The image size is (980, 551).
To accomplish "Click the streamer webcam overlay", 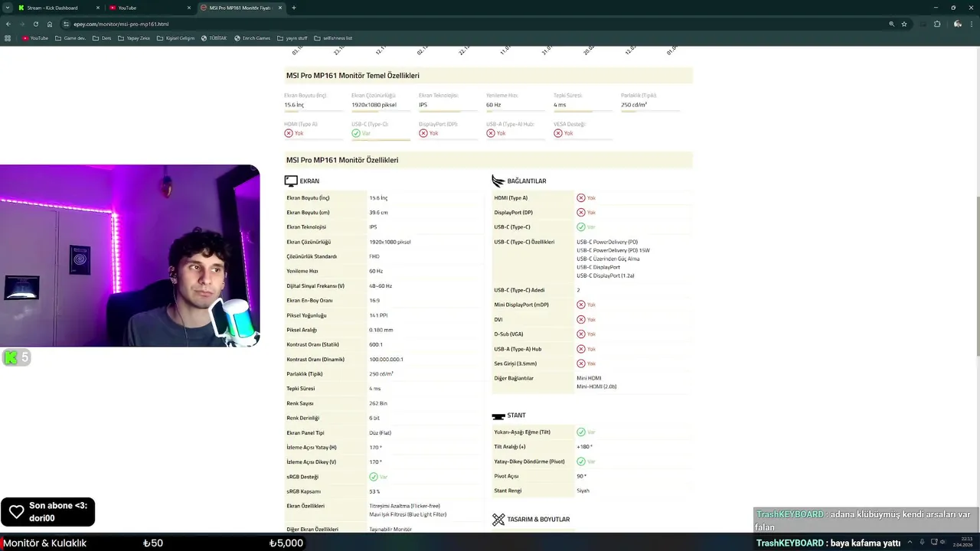I will pyautogui.click(x=129, y=256).
